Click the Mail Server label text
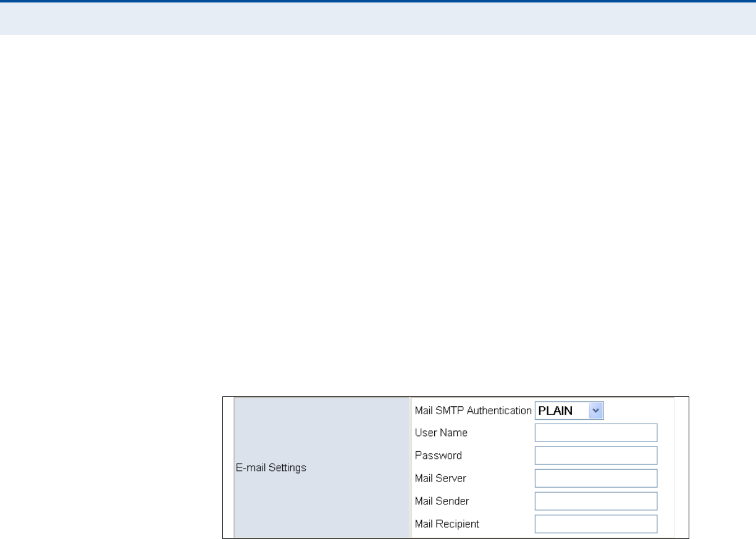Image resolution: width=756 pixels, height=539 pixels. click(440, 478)
